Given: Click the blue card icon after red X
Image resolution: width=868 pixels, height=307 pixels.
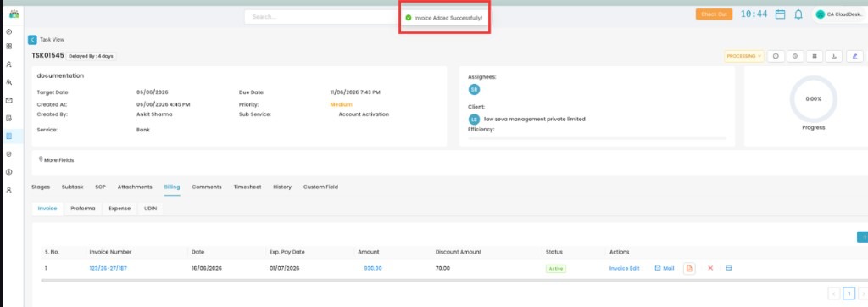Looking at the screenshot, I should [728, 268].
